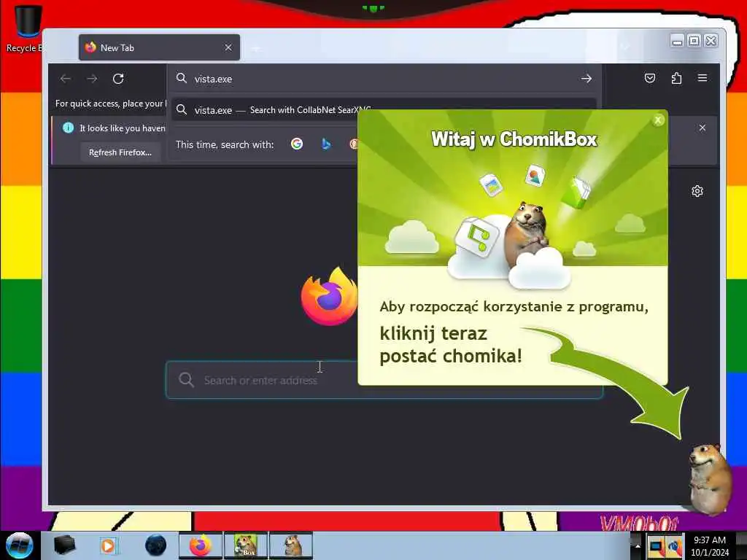Launch Windows Media Player from taskbar
The height and width of the screenshot is (560, 747).
pyautogui.click(x=108, y=545)
